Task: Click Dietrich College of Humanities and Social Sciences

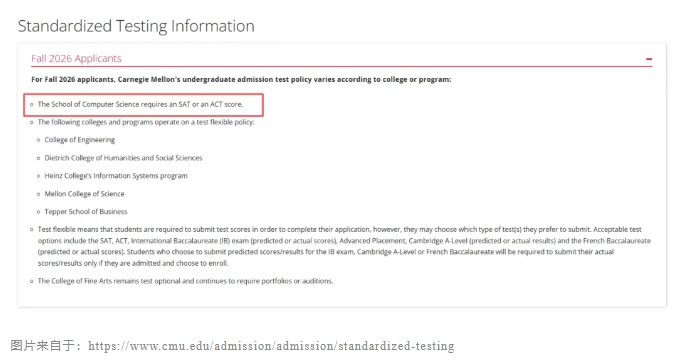Action: click(123, 158)
